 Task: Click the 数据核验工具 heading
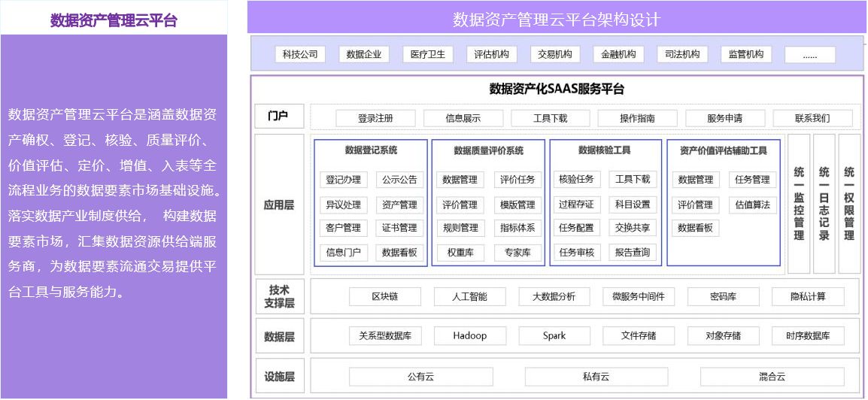(x=605, y=150)
